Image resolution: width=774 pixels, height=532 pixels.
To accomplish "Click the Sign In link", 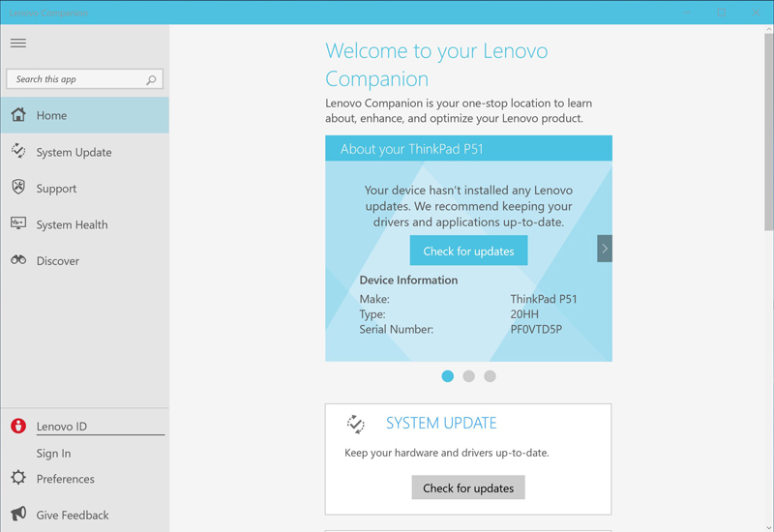I will [53, 453].
